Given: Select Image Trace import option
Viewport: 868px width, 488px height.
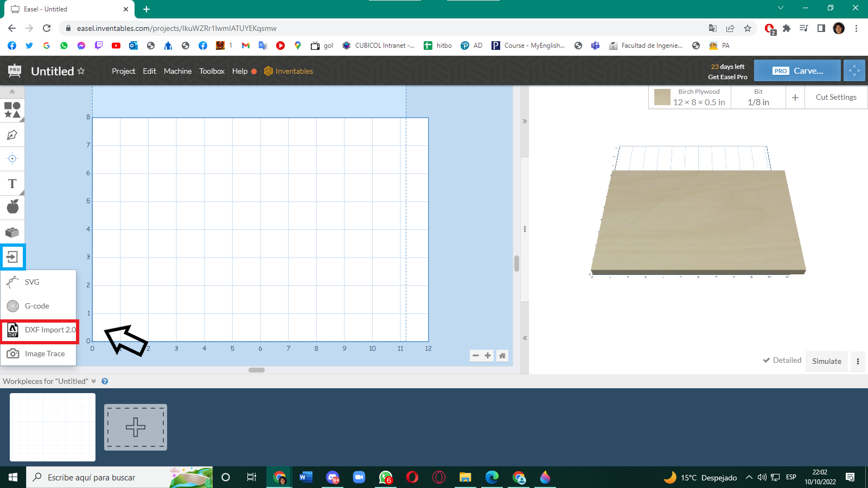Looking at the screenshot, I should click(x=38, y=354).
